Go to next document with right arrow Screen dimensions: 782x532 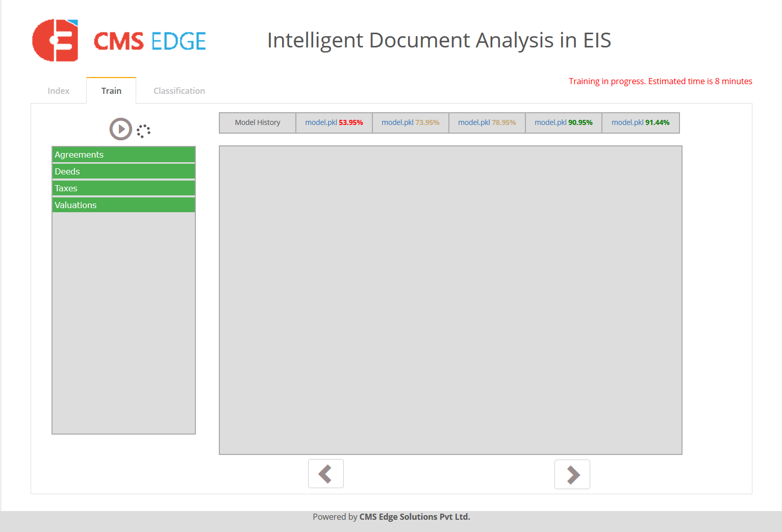(572, 474)
